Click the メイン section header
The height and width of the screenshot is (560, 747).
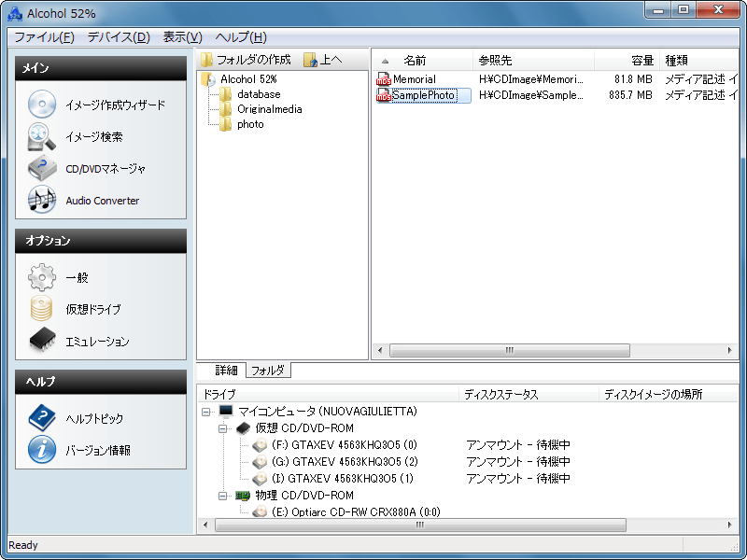tap(101, 68)
